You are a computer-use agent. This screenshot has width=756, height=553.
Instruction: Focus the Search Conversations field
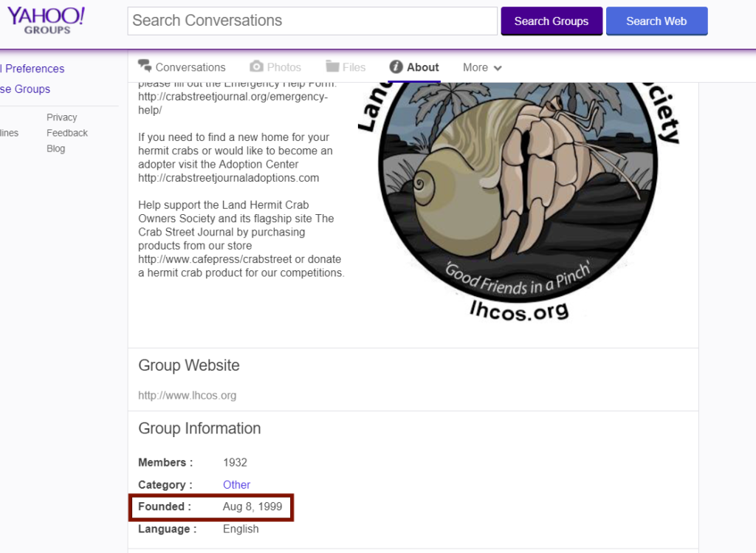click(x=312, y=21)
